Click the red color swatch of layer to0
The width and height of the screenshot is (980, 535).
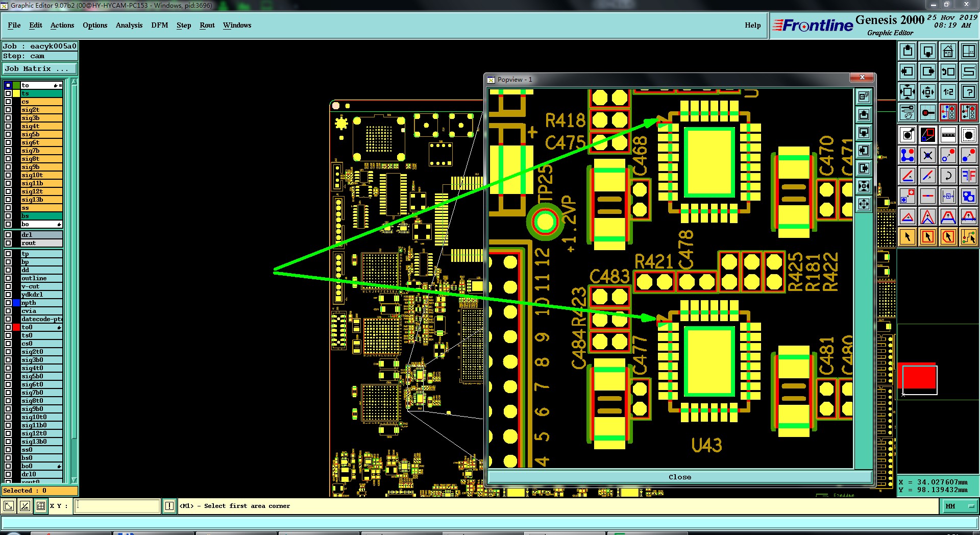tap(16, 327)
